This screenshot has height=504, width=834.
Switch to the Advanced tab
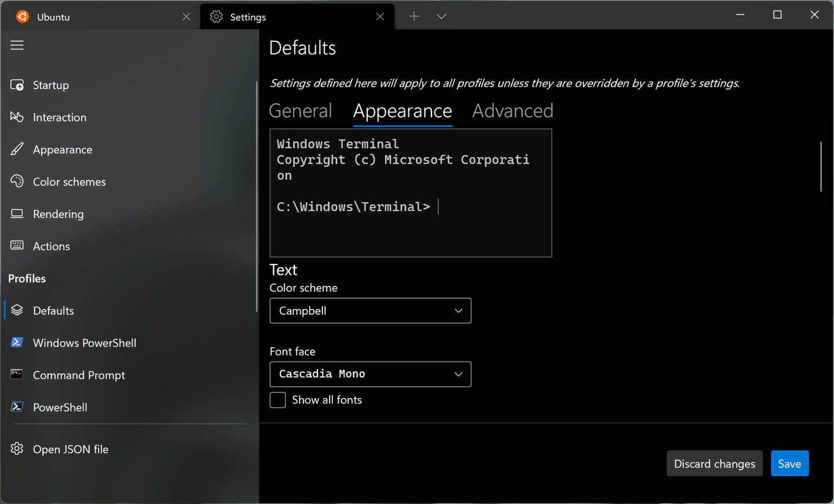(x=512, y=111)
